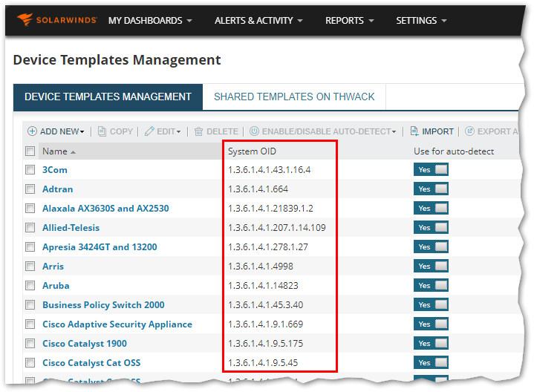Viewport: 534px width, 392px height.
Task: Open the Allied-Telesis template link
Action: 71,227
